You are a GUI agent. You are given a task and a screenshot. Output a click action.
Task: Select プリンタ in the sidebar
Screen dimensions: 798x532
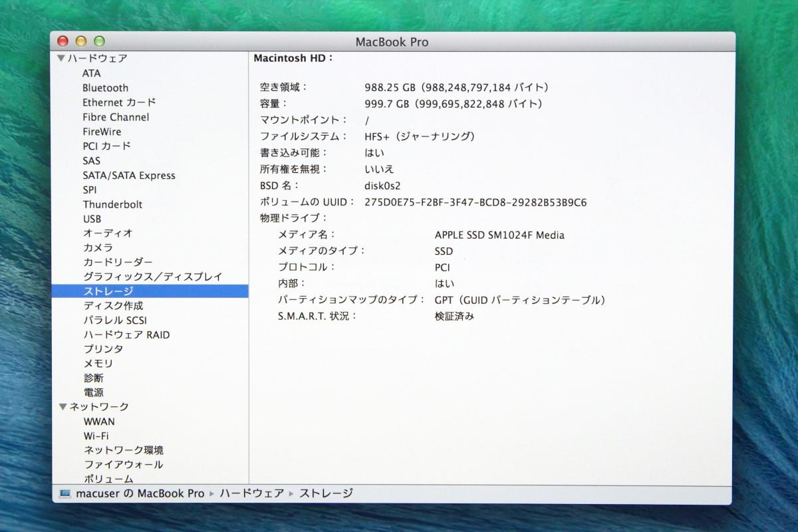pos(103,349)
